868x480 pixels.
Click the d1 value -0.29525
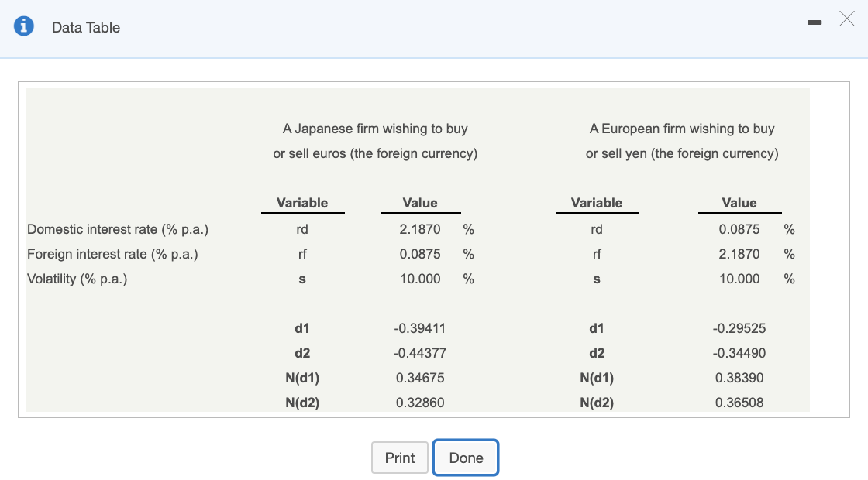tap(740, 328)
